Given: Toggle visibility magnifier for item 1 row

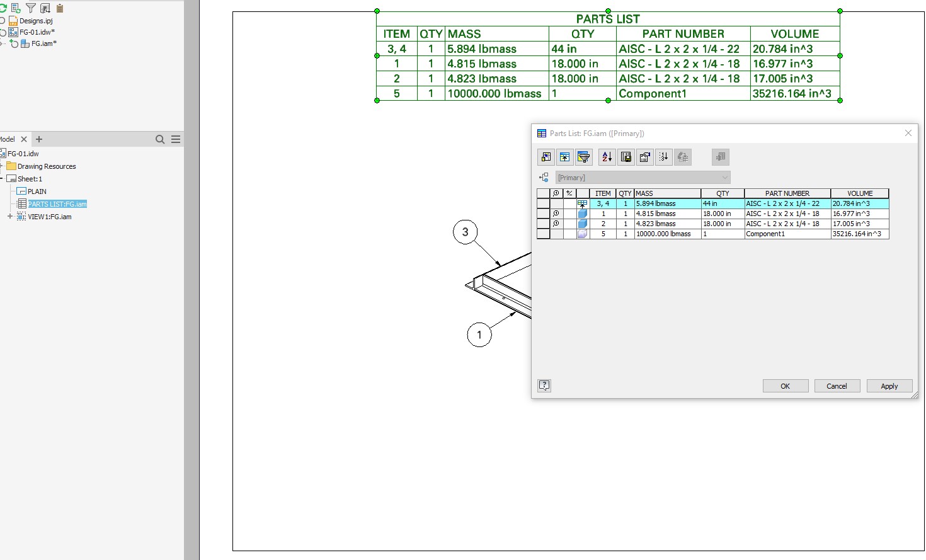Looking at the screenshot, I should (x=556, y=214).
